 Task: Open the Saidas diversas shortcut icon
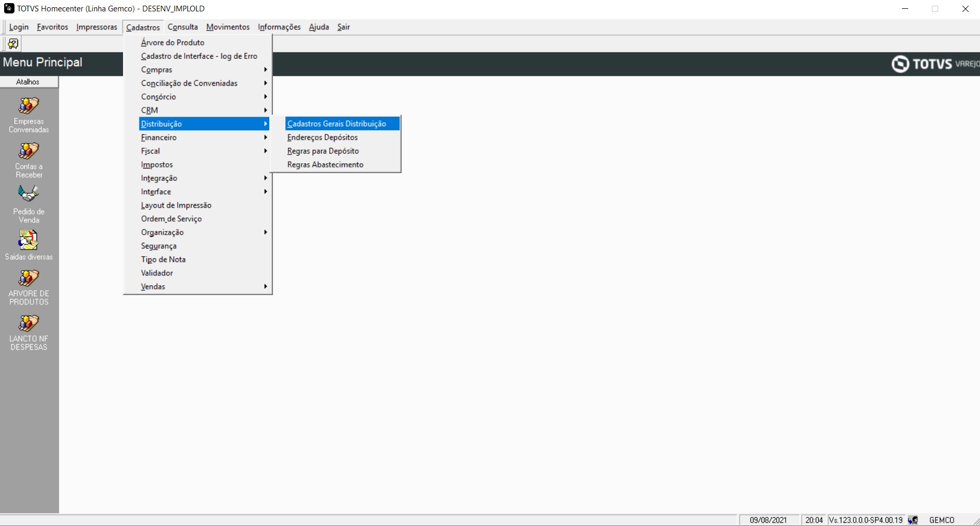pyautogui.click(x=28, y=240)
